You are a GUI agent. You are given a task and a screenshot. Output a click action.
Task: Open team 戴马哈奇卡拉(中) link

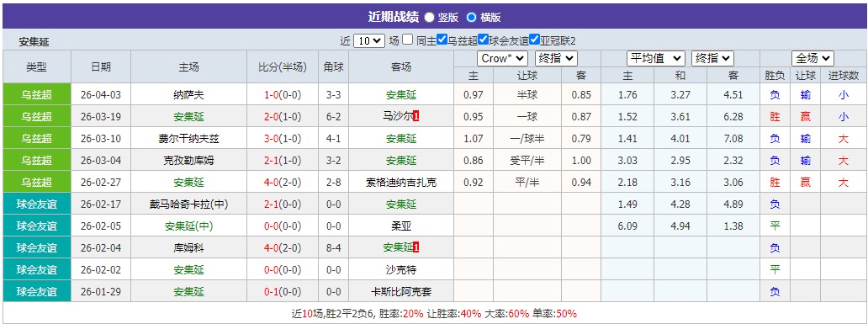(x=188, y=204)
